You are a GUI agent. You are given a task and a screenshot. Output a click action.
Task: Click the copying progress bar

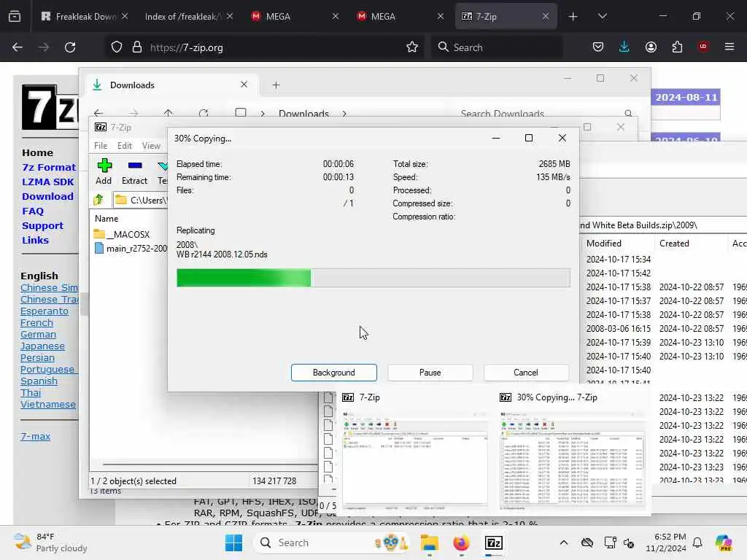click(373, 278)
